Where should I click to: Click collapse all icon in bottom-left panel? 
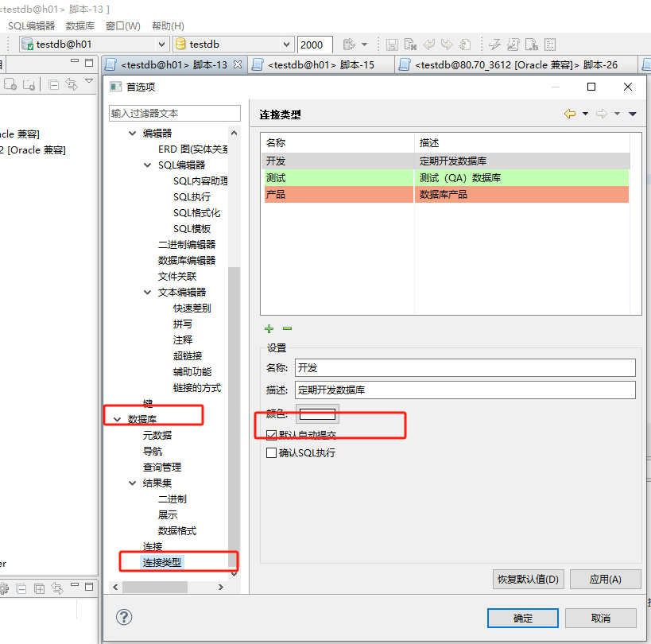click(x=21, y=589)
